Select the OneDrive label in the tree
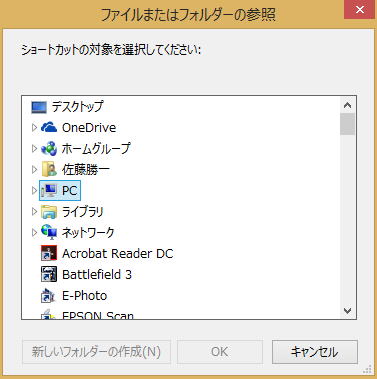Screen dimensions: 377x379 pos(89,128)
